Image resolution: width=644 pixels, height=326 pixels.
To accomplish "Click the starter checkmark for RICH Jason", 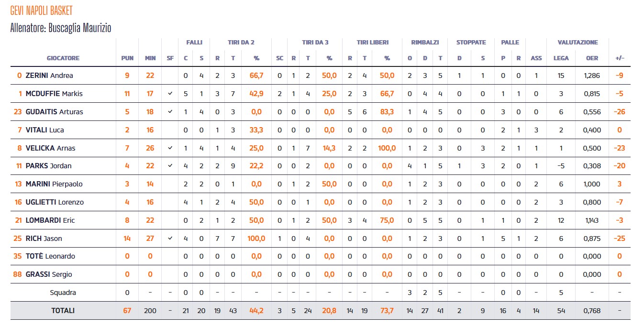I will coord(170,238).
